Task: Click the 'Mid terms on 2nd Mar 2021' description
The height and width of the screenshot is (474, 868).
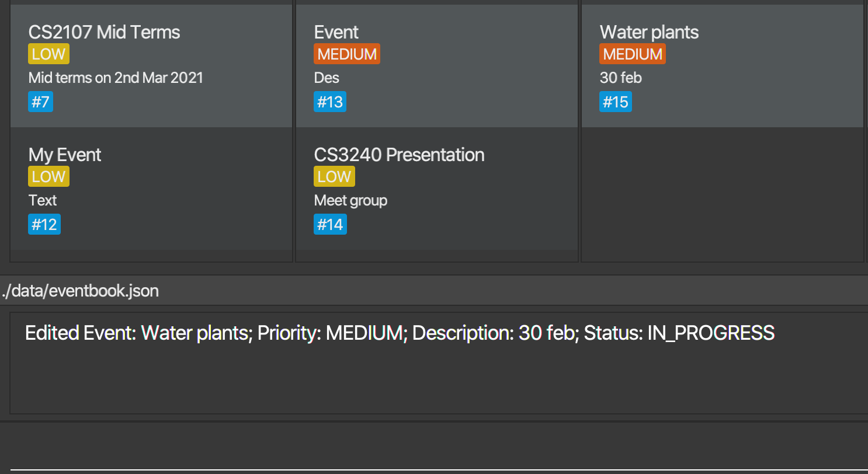Action: point(116,78)
